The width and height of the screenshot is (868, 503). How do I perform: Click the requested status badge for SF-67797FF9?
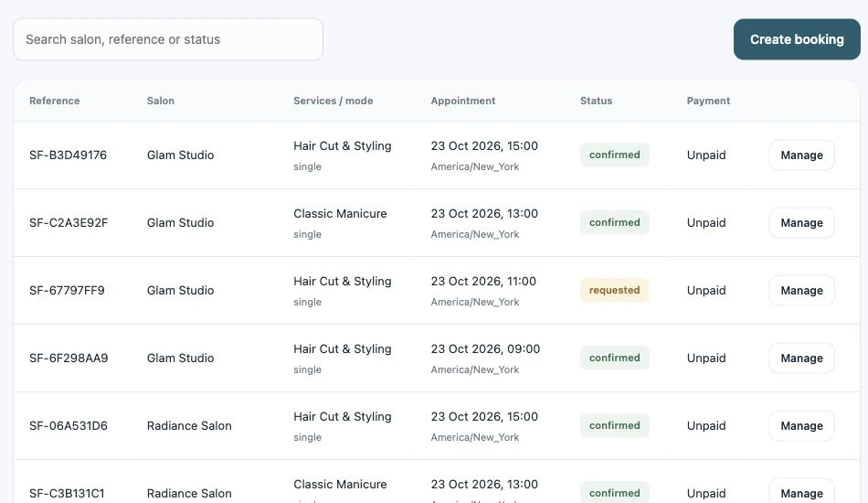[x=615, y=290]
